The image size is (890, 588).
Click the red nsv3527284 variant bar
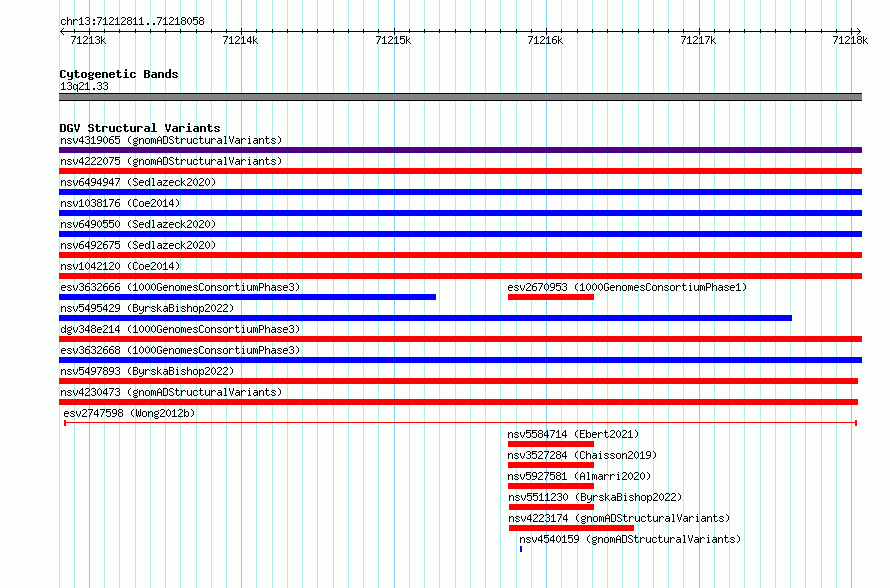point(551,465)
